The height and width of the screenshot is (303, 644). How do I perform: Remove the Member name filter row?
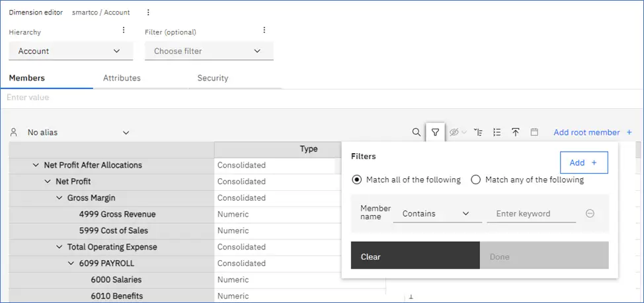[590, 213]
